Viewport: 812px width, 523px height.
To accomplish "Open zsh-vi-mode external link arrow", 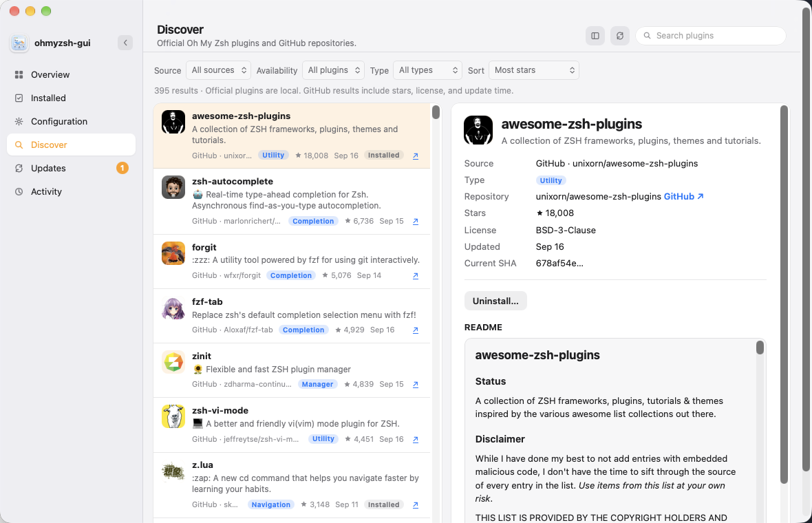I will (416, 440).
